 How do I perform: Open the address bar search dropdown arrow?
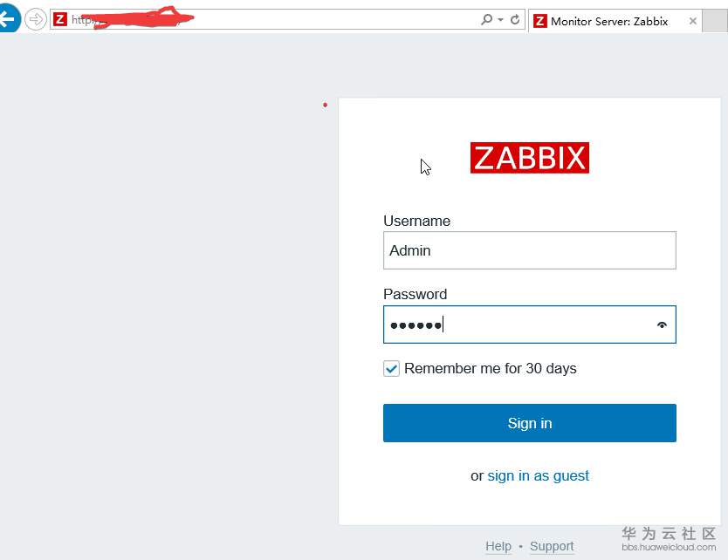pos(500,19)
